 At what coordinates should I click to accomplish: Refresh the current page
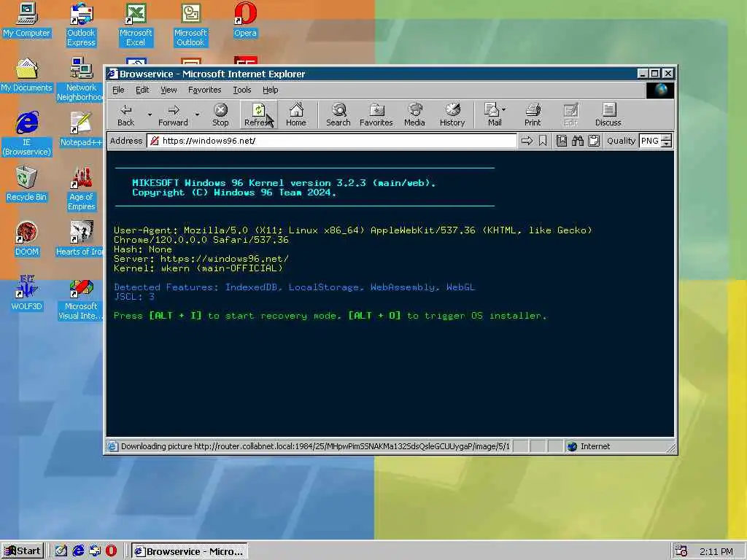click(258, 114)
